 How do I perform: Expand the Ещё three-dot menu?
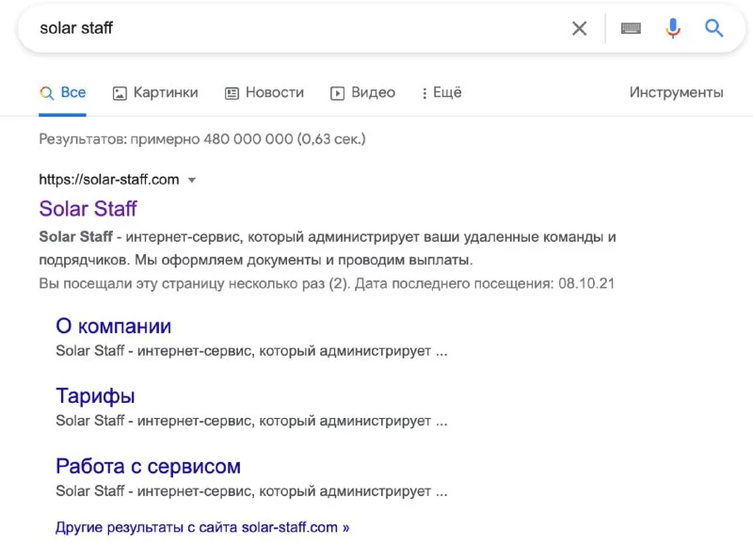[x=441, y=92]
